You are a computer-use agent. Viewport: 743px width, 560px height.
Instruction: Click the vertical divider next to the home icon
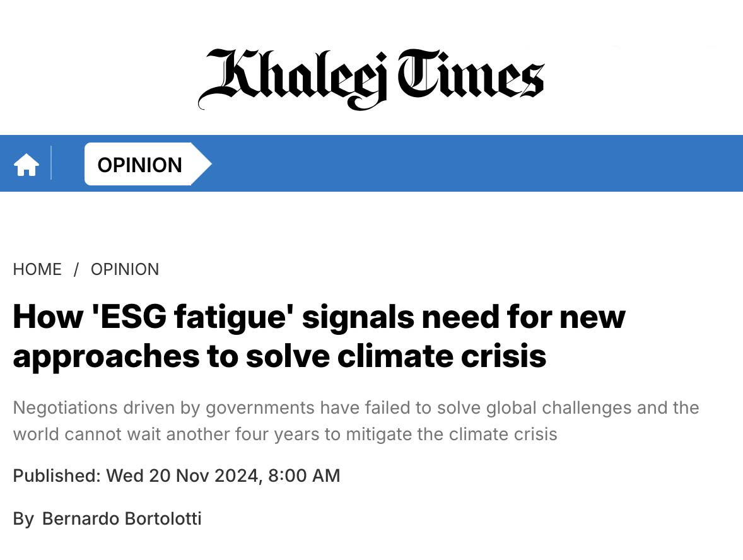(51, 163)
